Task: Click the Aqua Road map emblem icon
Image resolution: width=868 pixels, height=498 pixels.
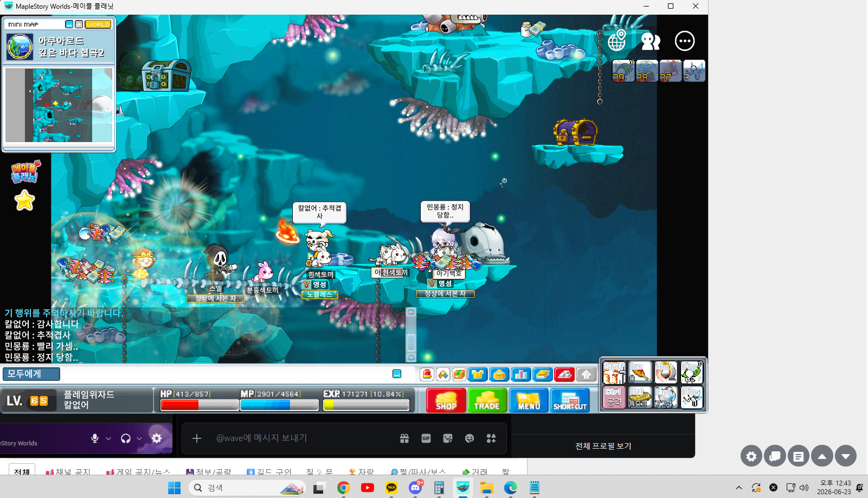Action: click(x=20, y=47)
